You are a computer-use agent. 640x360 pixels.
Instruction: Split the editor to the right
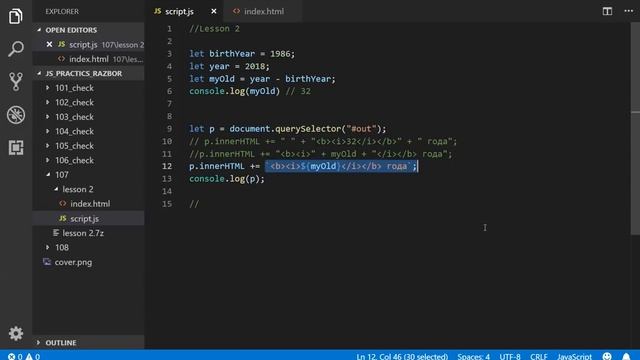(x=607, y=11)
